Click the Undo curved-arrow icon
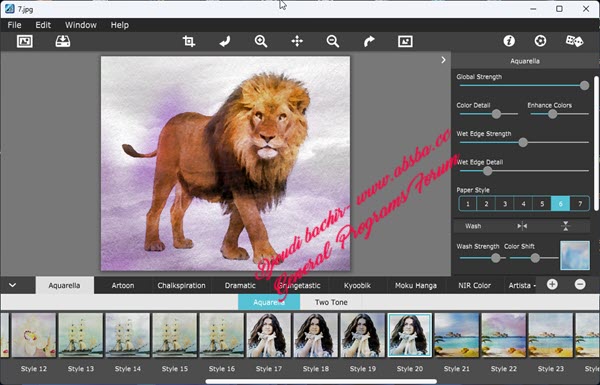Image resolution: width=600 pixels, height=385 pixels. pyautogui.click(x=225, y=41)
